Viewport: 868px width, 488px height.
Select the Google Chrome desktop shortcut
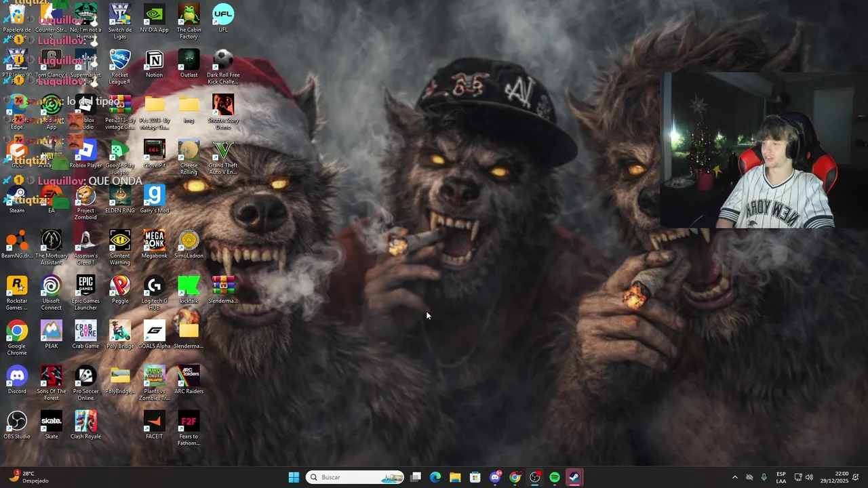coord(17,338)
